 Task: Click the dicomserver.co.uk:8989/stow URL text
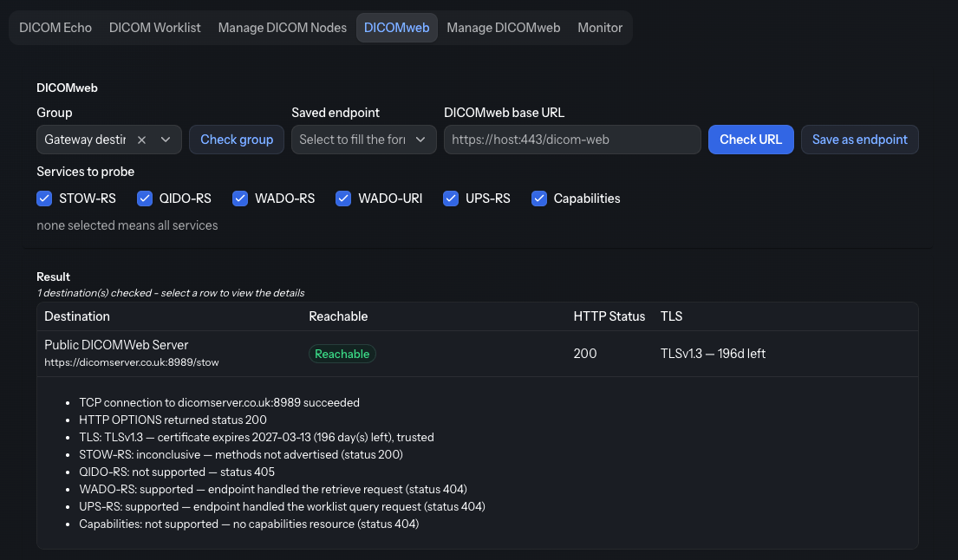pos(132,362)
